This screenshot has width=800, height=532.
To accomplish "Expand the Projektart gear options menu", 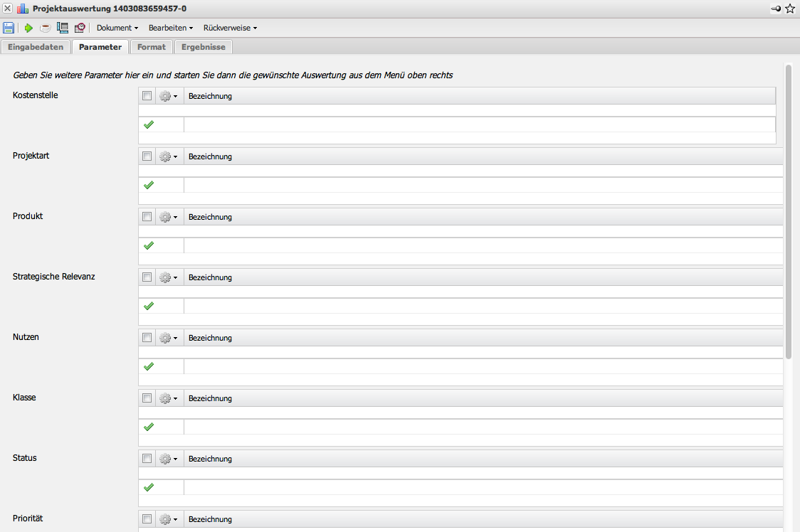I will (x=169, y=156).
